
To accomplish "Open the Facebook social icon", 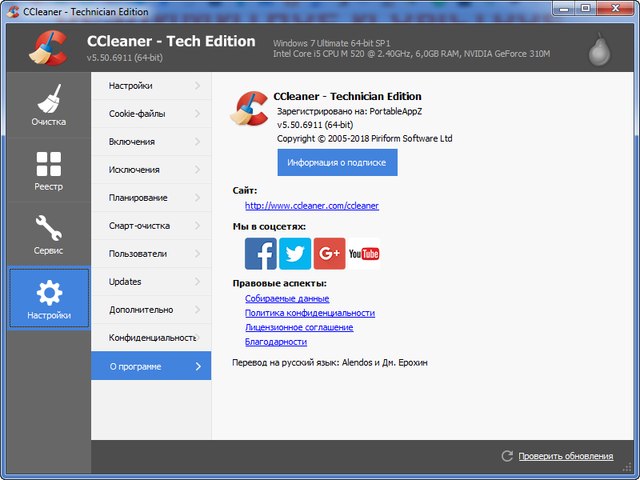I will (261, 254).
